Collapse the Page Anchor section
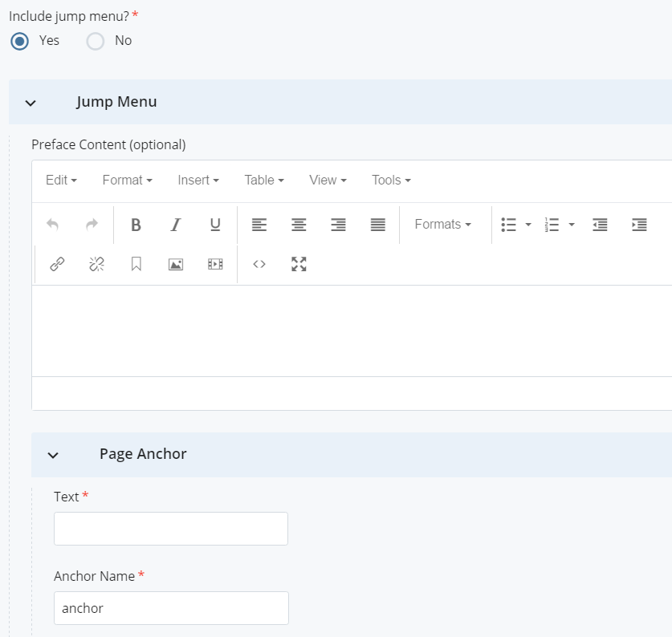 [53, 455]
